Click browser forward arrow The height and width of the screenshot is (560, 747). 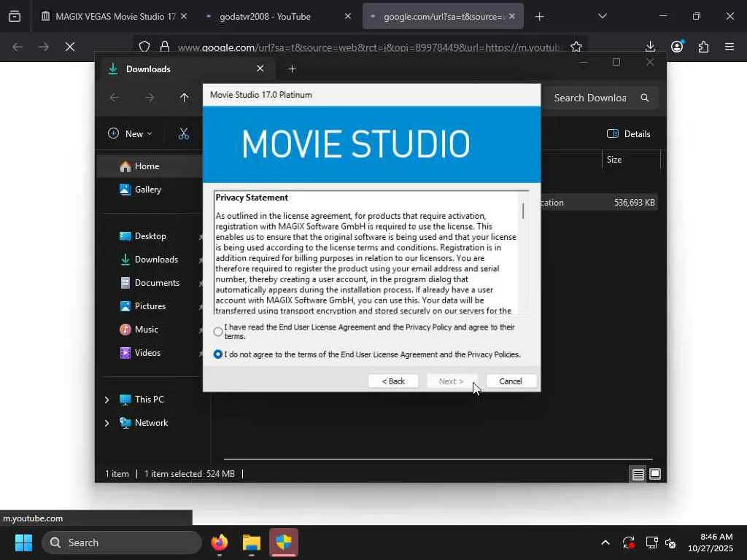point(44,47)
